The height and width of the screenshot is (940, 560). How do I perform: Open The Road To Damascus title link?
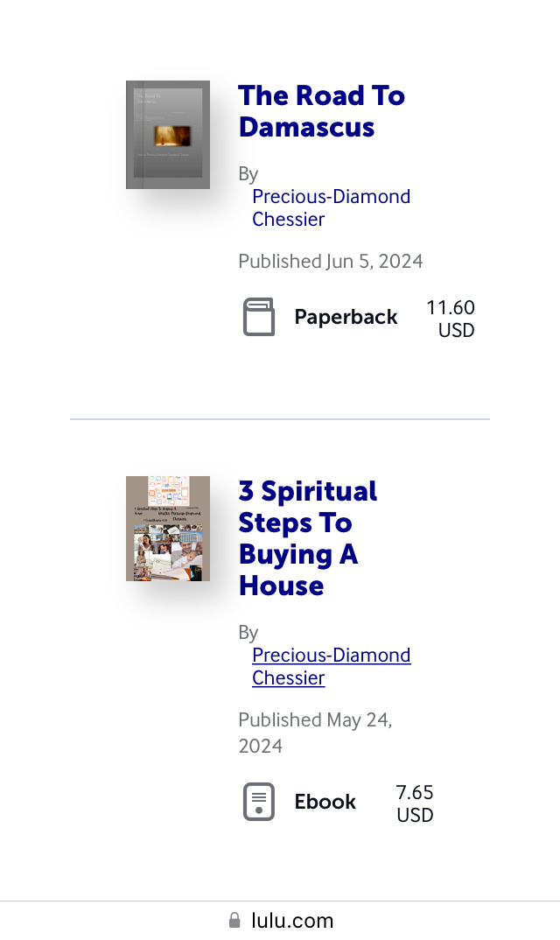[321, 111]
